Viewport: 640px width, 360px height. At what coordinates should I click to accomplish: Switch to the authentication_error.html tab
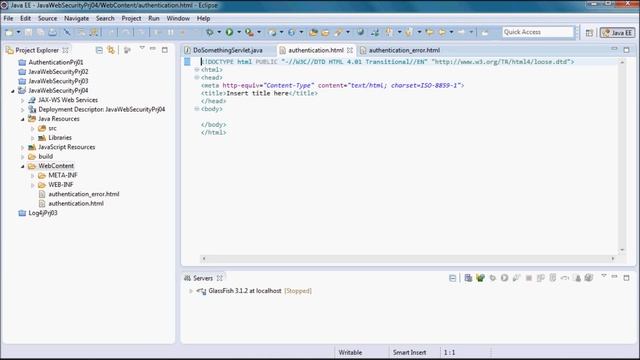404,50
